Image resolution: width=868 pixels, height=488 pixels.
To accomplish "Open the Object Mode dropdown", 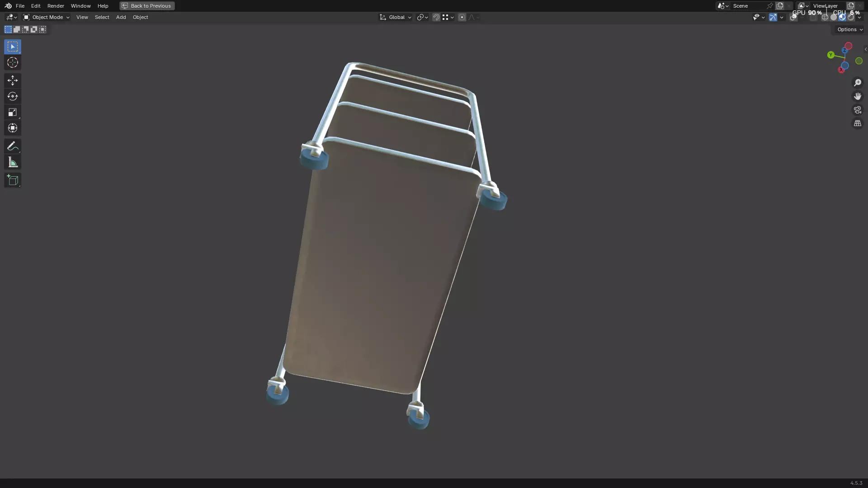I will click(46, 17).
